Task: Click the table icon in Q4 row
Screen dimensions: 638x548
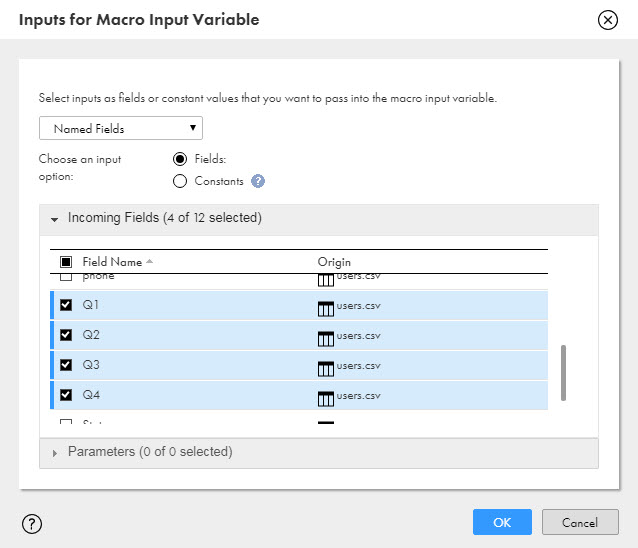Action: click(x=326, y=399)
